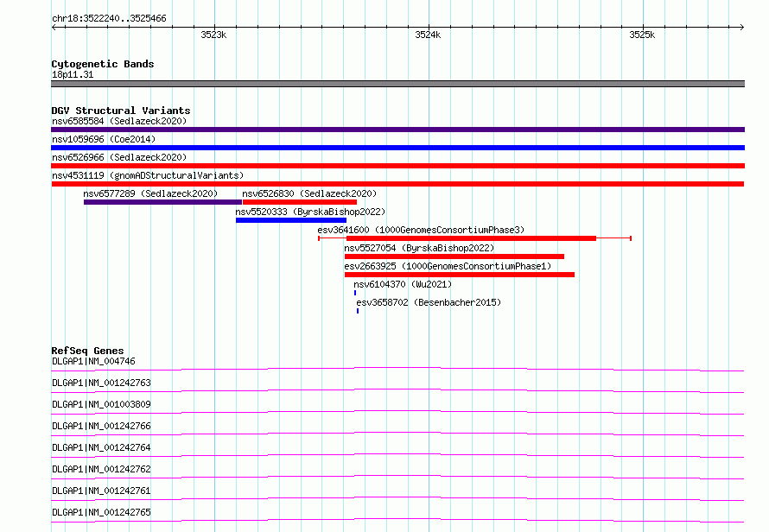Viewport: 769px width, 532px height.
Task: Click the nsv6526966 (Sedlazeck2020) label
Action: tap(119, 157)
